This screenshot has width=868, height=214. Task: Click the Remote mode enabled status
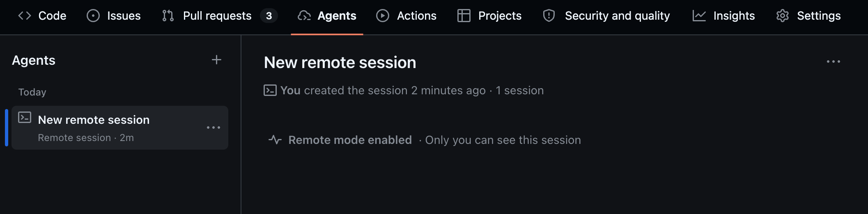click(x=350, y=140)
